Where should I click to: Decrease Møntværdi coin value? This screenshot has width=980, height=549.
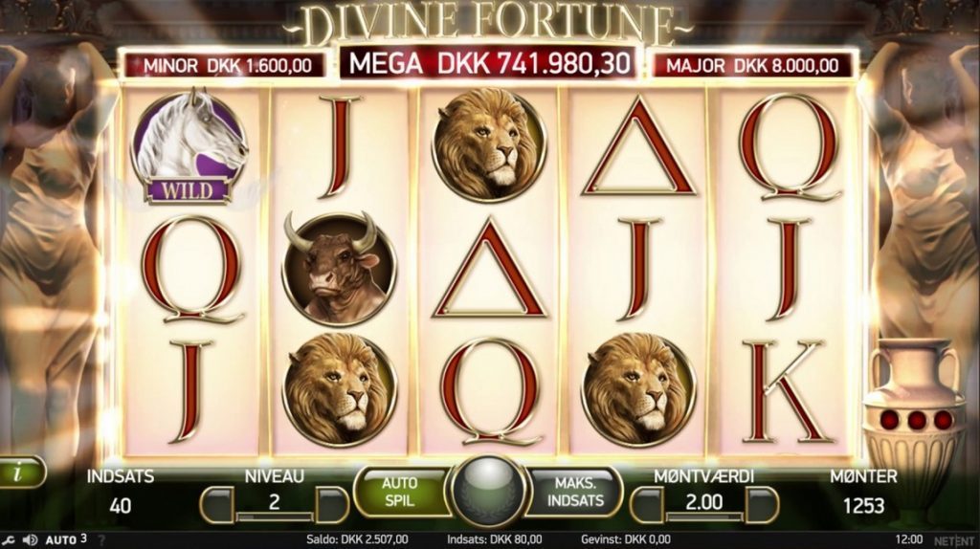pos(647,505)
